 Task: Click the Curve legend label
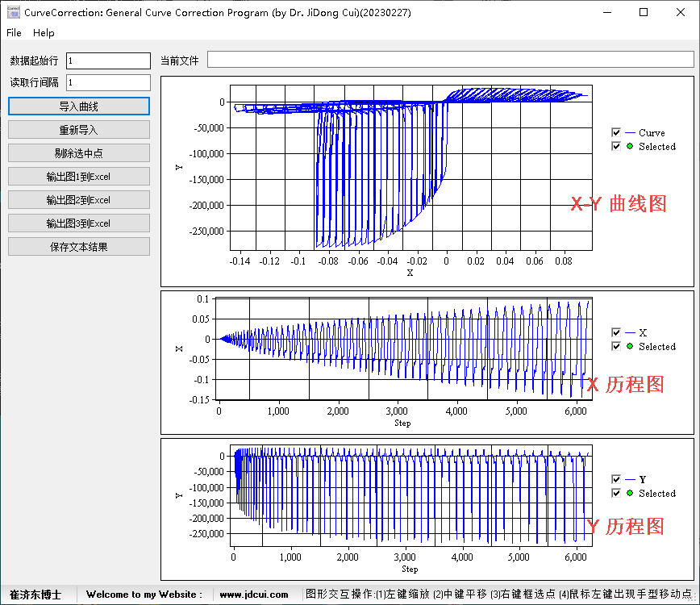652,133
